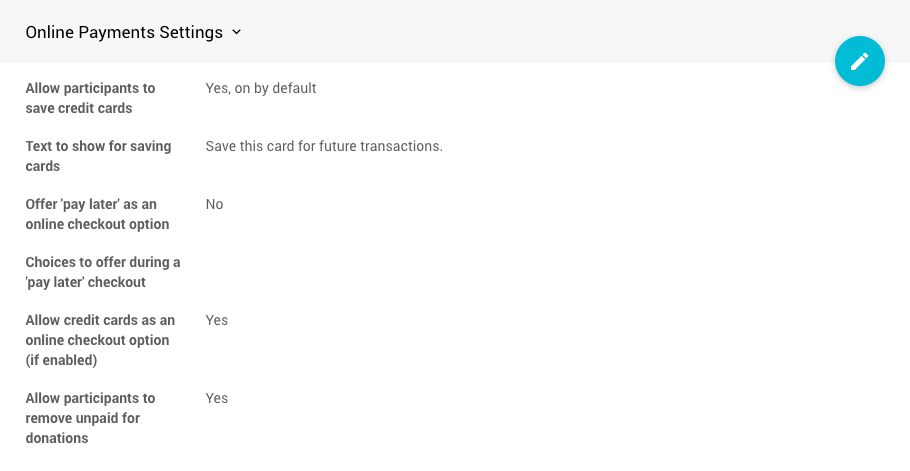The height and width of the screenshot is (471, 910).
Task: Click the gray header bar area
Action: click(x=455, y=31)
